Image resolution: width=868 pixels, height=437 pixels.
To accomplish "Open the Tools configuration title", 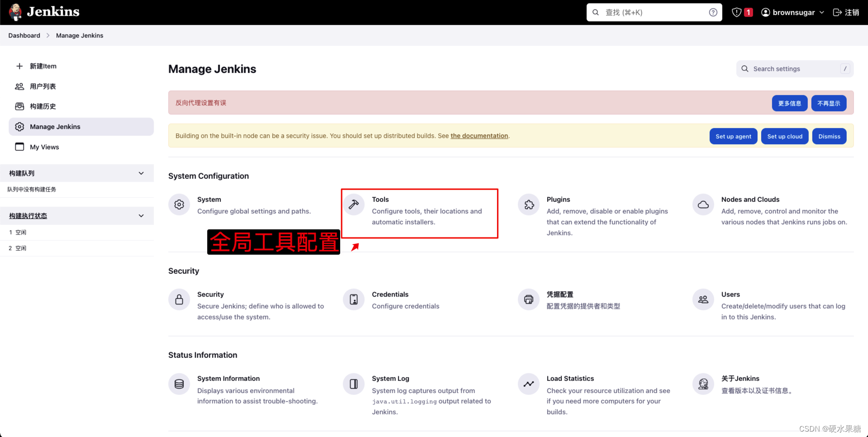I will tap(380, 199).
